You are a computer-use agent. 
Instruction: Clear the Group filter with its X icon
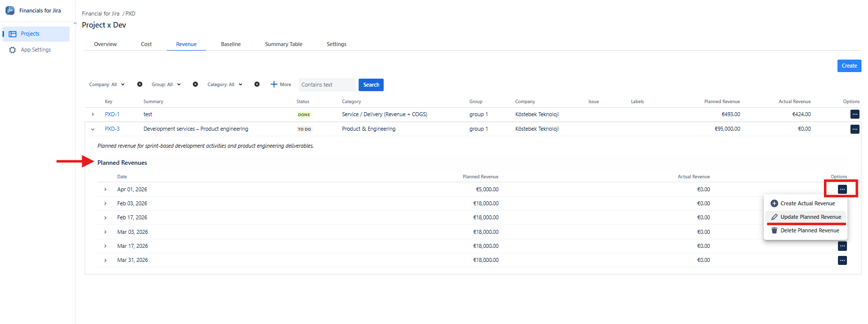(x=195, y=84)
